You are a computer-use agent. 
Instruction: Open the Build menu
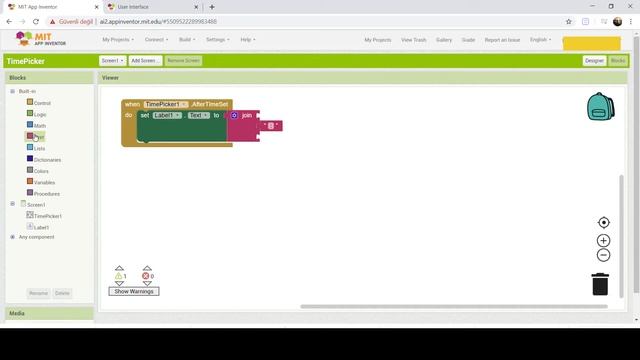(187, 40)
